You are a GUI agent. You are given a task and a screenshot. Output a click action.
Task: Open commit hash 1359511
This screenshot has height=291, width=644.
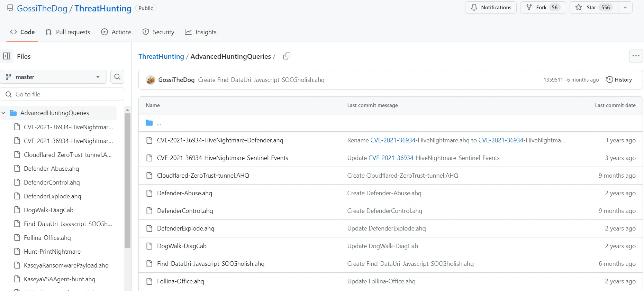[x=553, y=80]
